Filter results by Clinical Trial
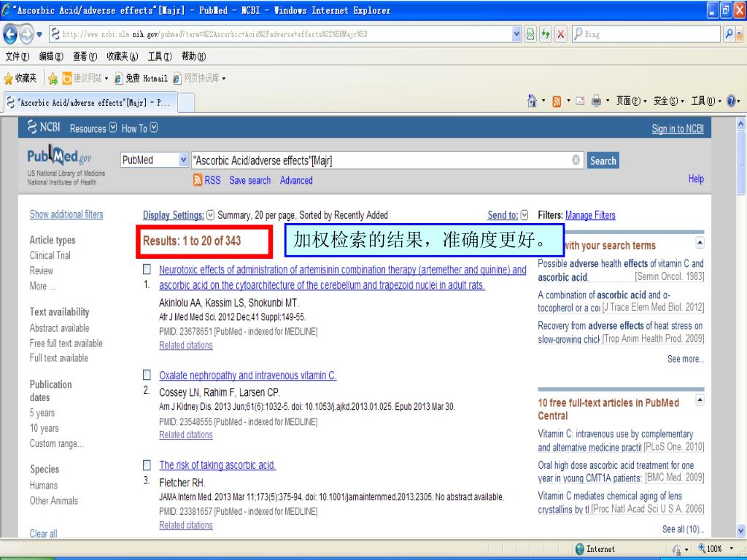747x560 pixels. coord(50,255)
